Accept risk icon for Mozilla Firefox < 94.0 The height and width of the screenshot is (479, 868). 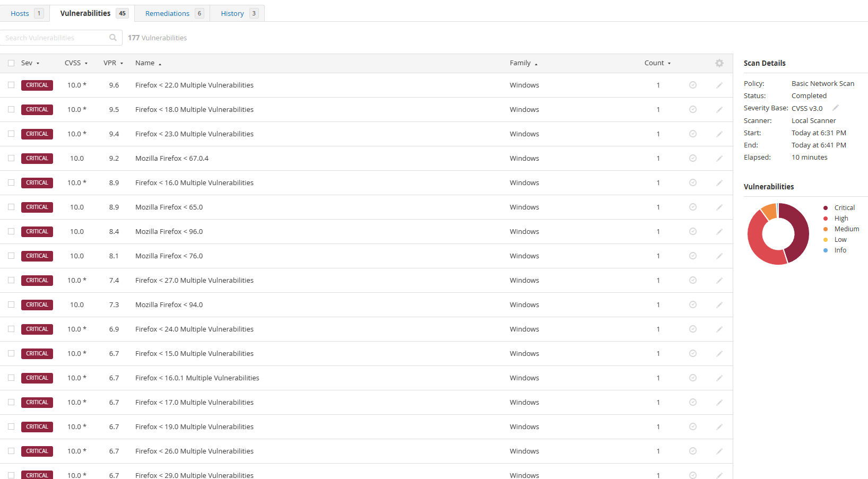693,304
